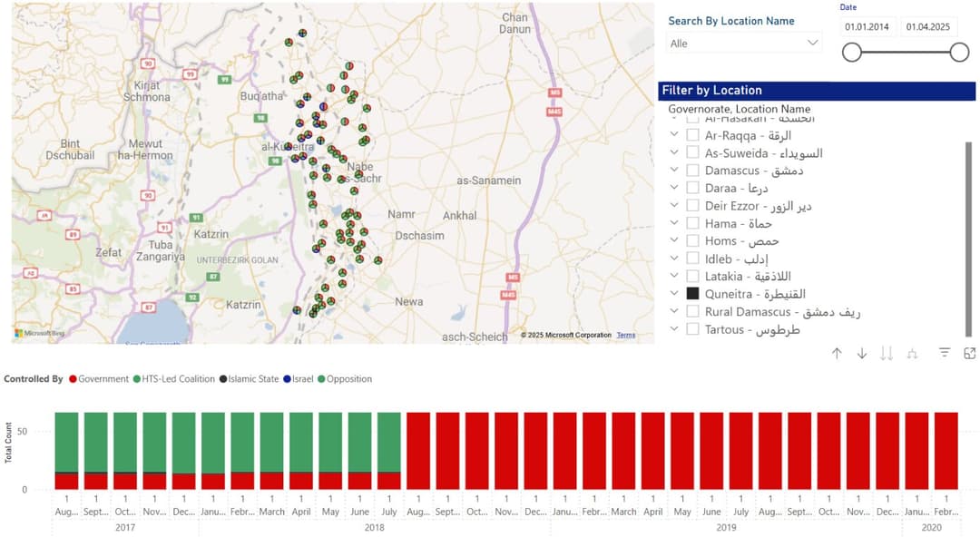
Task: Click the left handle of the date slider
Action: pyautogui.click(x=852, y=53)
